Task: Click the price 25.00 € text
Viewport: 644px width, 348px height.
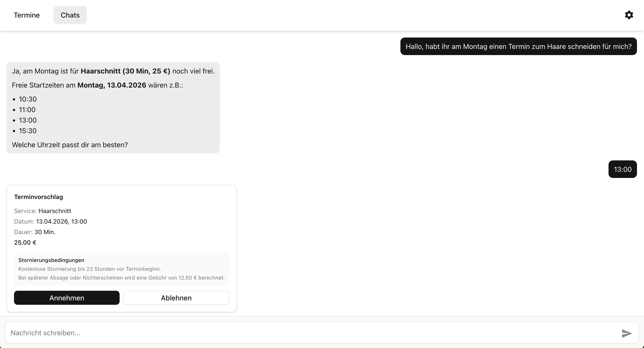Action: (x=25, y=242)
